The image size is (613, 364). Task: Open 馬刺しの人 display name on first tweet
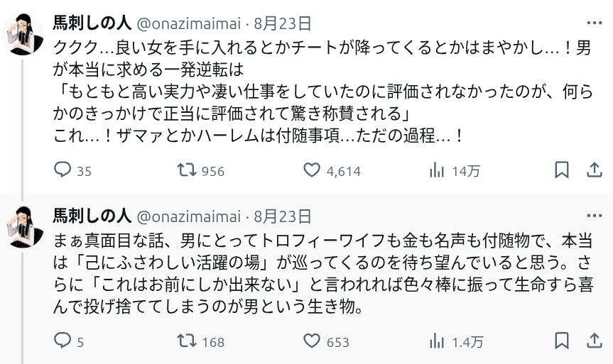coord(92,23)
